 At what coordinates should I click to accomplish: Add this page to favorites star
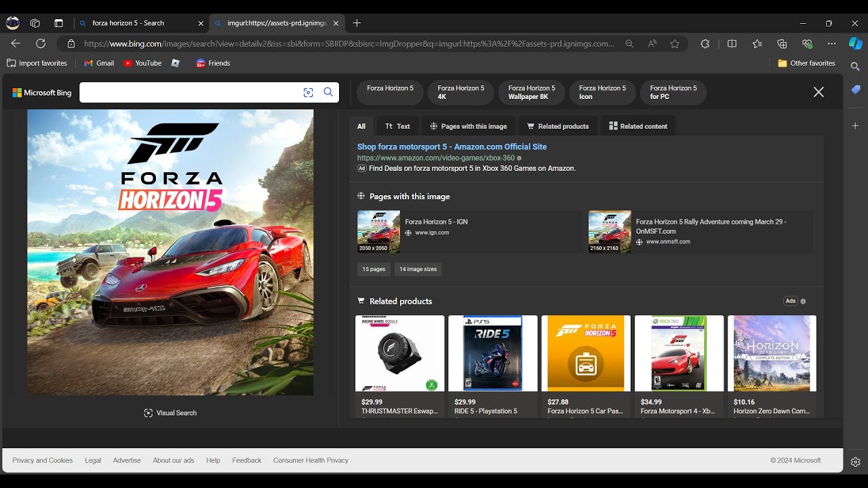675,43
